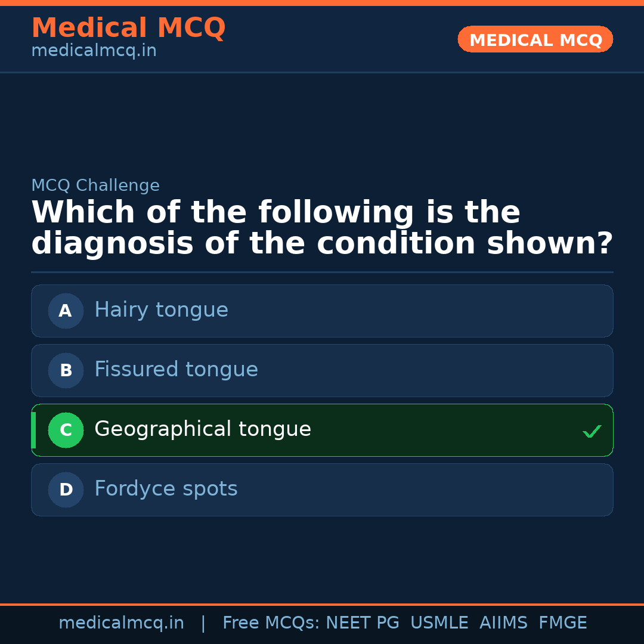The height and width of the screenshot is (644, 644).
Task: Choose the Fissured tongue option
Action: pos(176,370)
